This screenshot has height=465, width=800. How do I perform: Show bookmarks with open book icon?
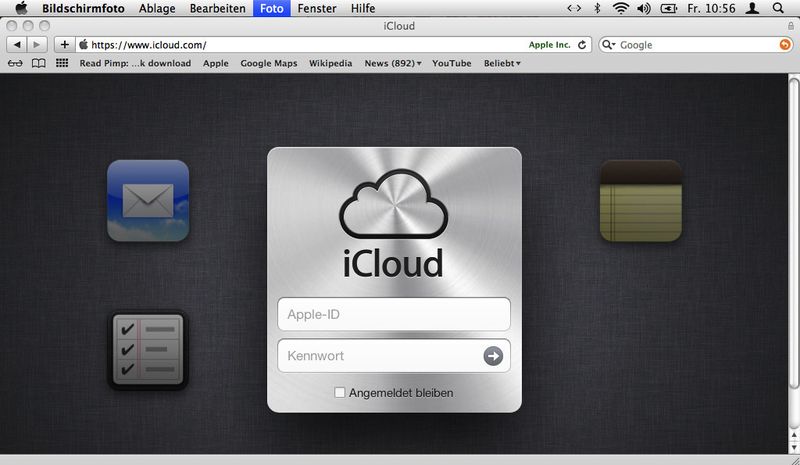39,63
